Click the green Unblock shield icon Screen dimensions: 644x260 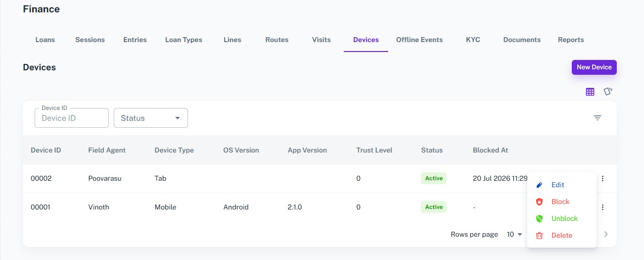point(540,218)
